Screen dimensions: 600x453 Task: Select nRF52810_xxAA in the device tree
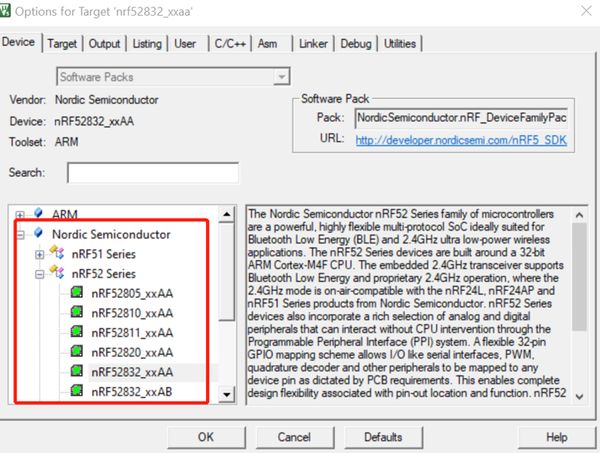click(132, 313)
